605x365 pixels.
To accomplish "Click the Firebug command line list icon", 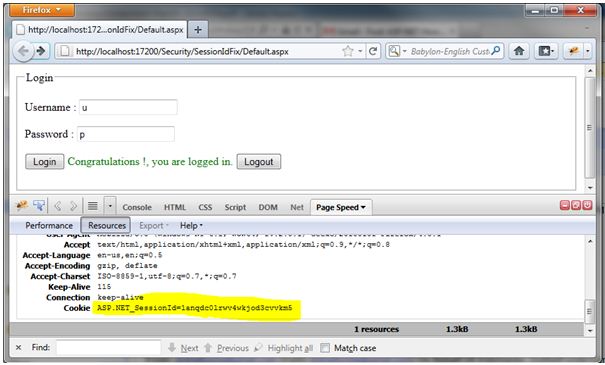I will click(93, 206).
